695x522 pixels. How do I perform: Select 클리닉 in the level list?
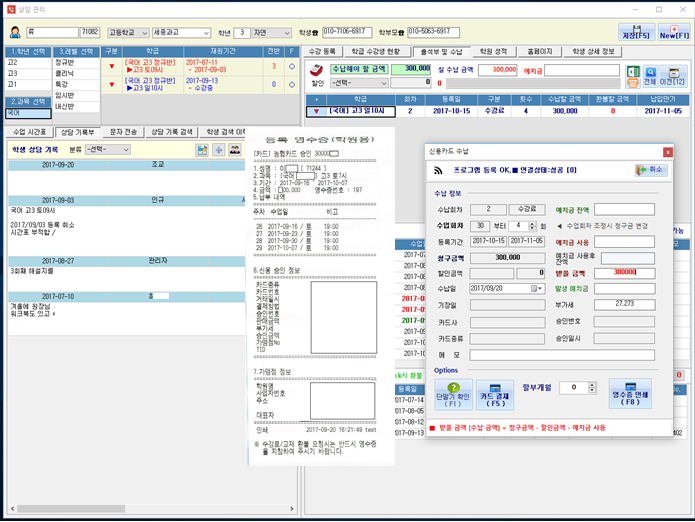click(x=66, y=73)
